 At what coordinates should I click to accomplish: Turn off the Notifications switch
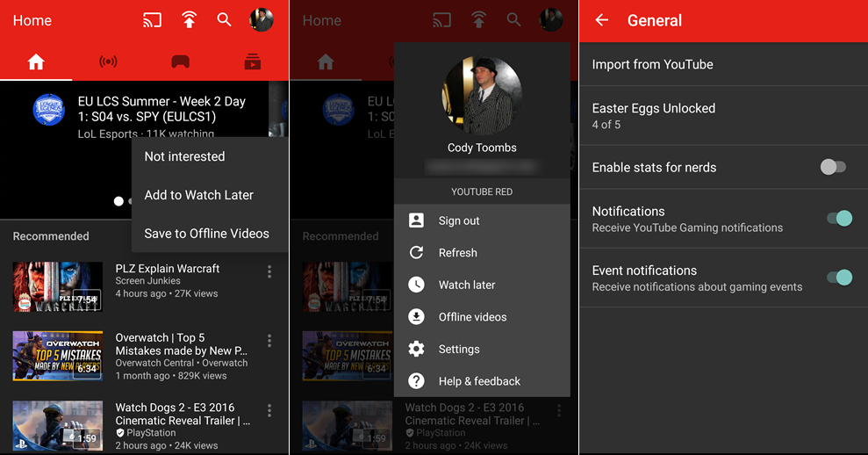click(840, 219)
